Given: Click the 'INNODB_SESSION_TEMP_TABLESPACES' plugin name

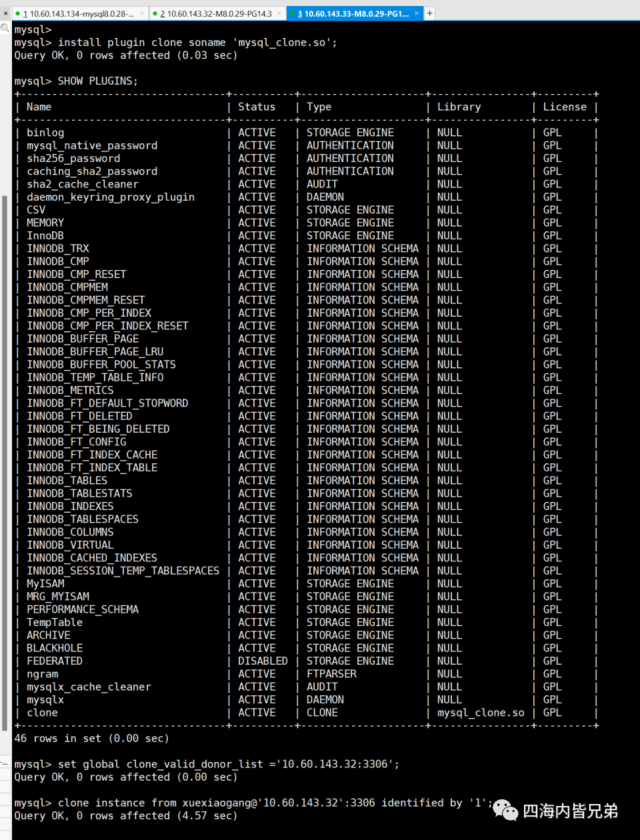Looking at the screenshot, I should (123, 571).
